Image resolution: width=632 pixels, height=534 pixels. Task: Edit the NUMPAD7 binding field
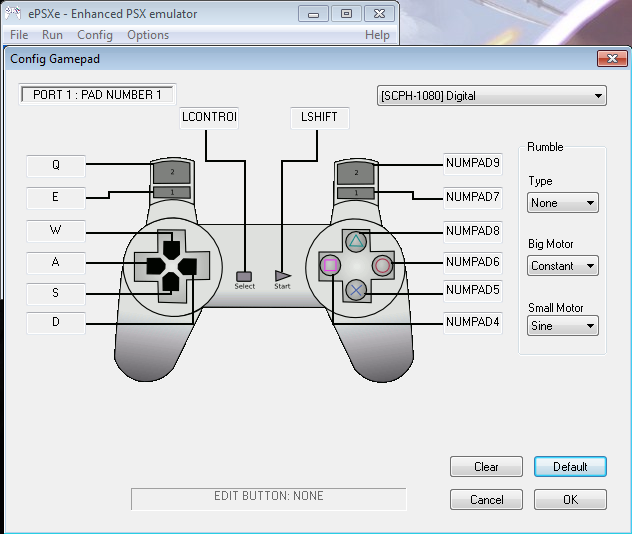(473, 198)
